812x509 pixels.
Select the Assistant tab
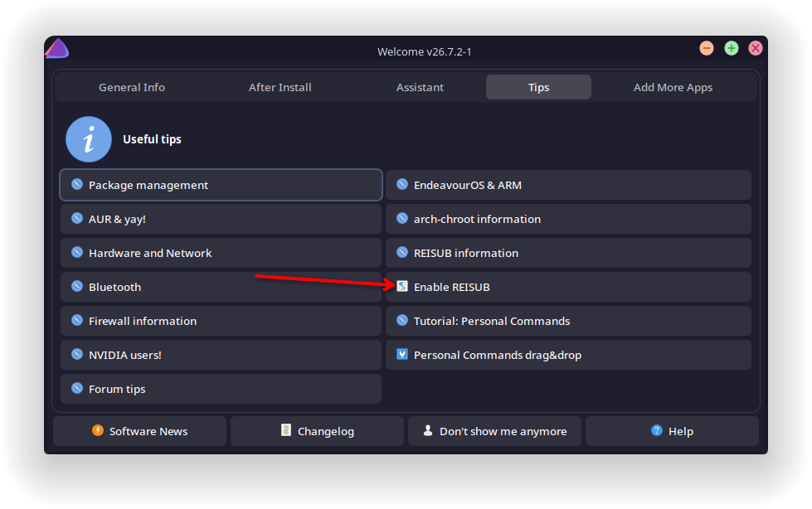click(420, 88)
